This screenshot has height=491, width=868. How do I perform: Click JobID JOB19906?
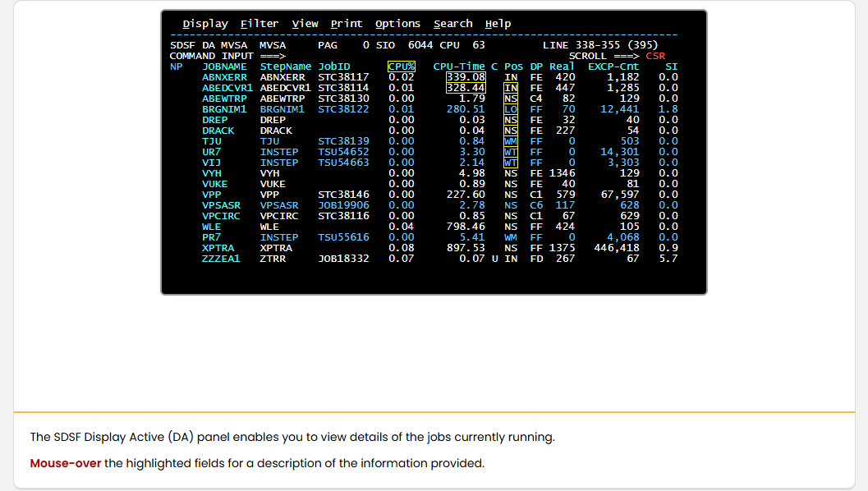[343, 205]
